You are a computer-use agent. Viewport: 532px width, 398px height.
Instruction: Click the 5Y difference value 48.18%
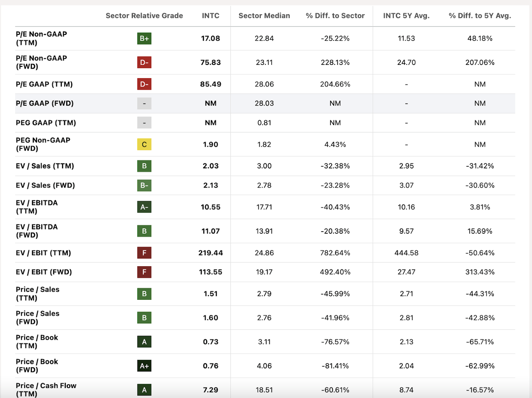(x=480, y=38)
